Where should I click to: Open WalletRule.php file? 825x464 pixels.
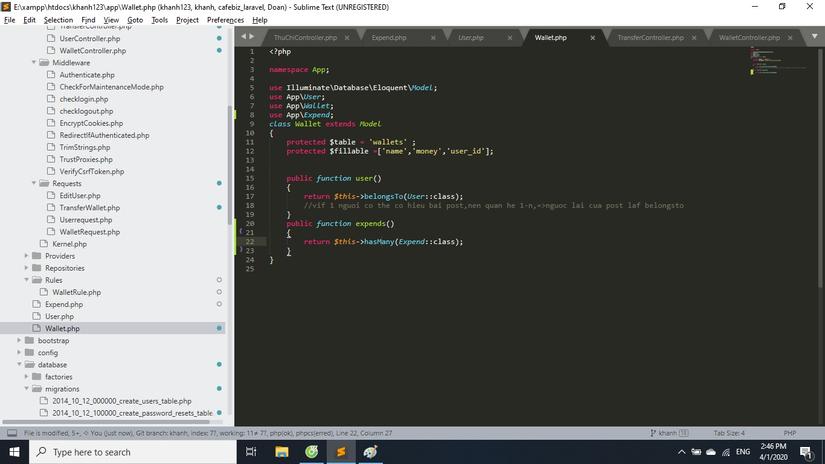(x=76, y=292)
